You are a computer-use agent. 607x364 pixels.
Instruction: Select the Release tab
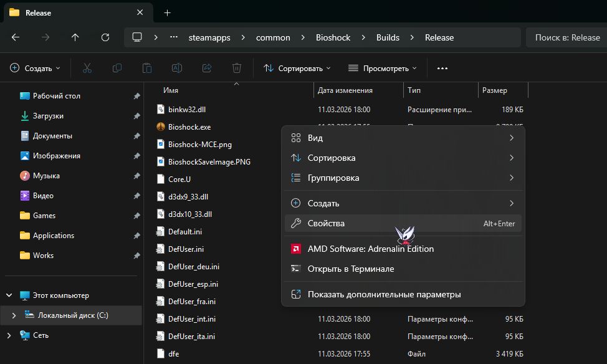point(77,13)
